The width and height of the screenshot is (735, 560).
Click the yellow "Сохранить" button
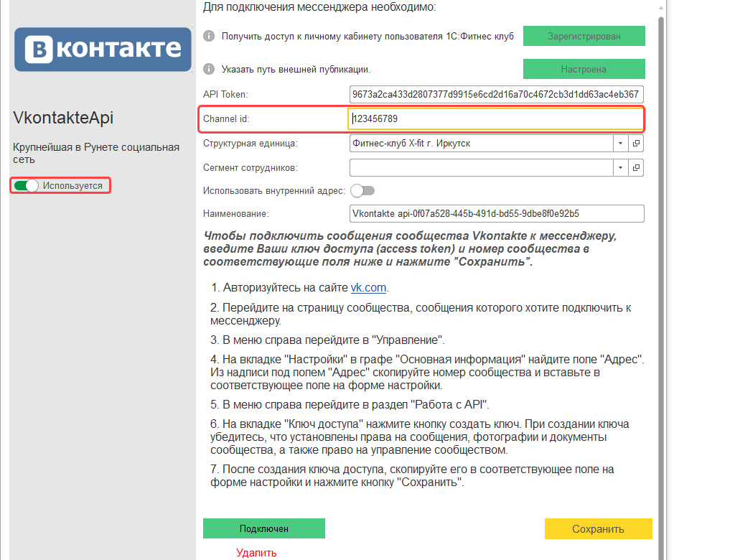click(598, 529)
